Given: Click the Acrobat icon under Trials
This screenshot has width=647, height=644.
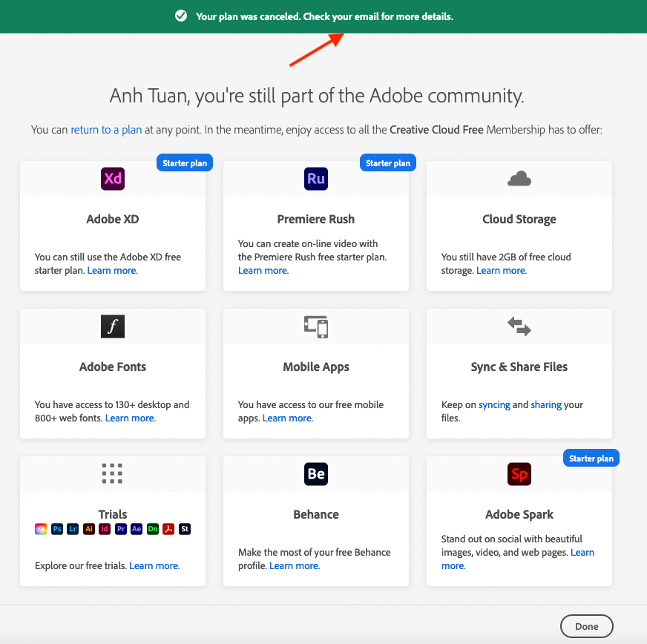Looking at the screenshot, I should coord(169,529).
